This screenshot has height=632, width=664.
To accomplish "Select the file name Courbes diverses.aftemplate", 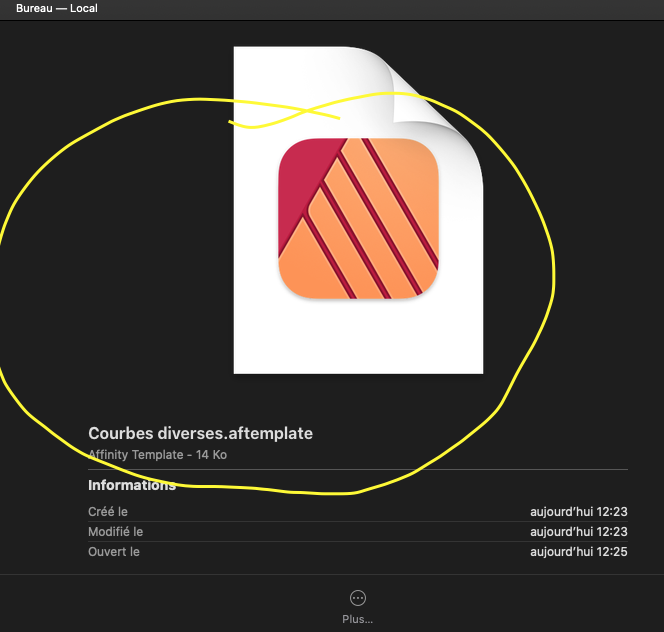I will coord(200,433).
